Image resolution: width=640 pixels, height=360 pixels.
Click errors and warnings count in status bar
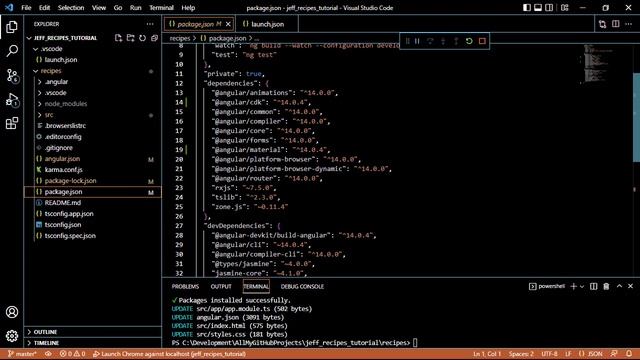(x=73, y=354)
